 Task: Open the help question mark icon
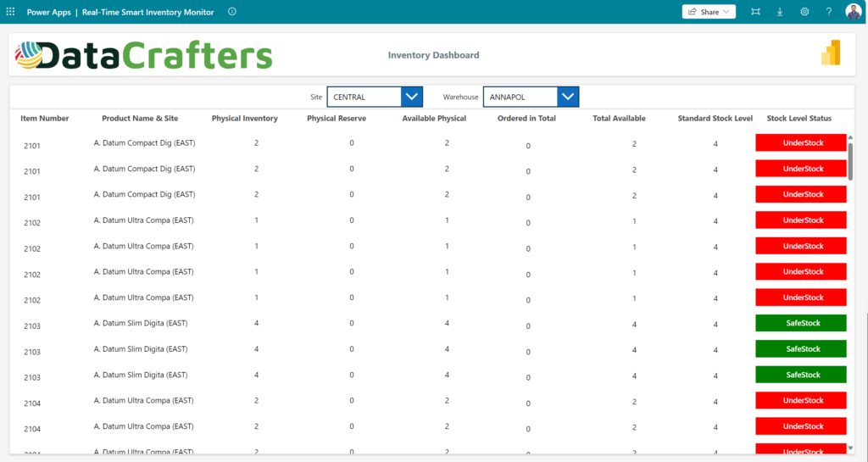(829, 12)
